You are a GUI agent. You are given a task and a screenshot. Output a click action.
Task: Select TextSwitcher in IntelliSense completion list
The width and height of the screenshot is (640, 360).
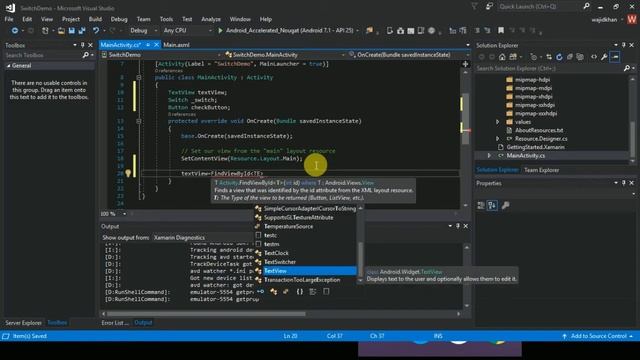tap(305, 262)
